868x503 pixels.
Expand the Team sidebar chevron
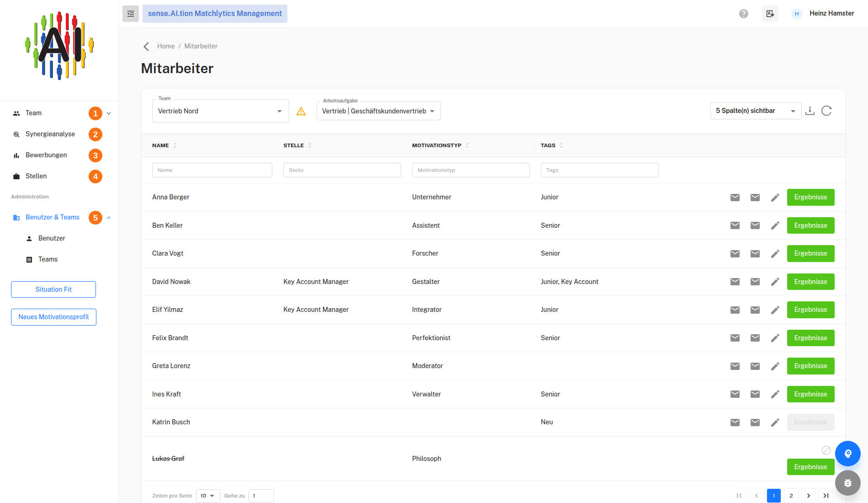pyautogui.click(x=109, y=113)
